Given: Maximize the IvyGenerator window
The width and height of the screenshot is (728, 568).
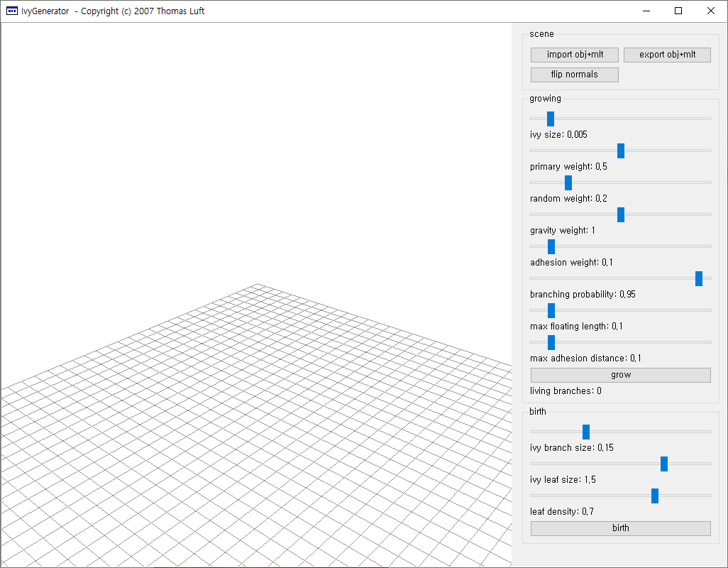Looking at the screenshot, I should pos(678,11).
